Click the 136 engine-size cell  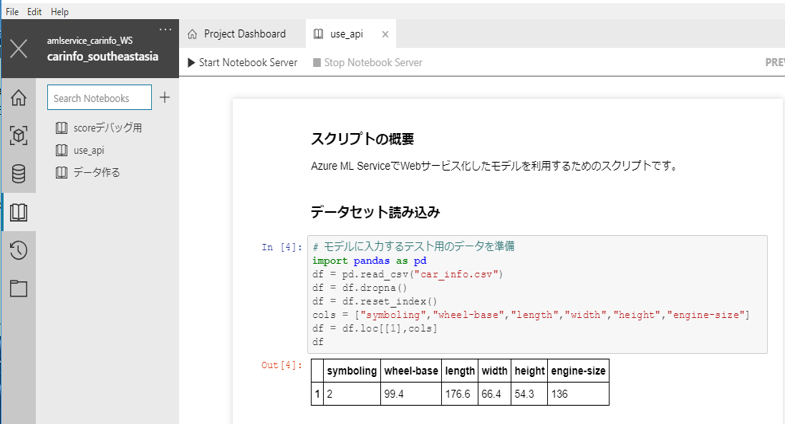click(x=578, y=394)
